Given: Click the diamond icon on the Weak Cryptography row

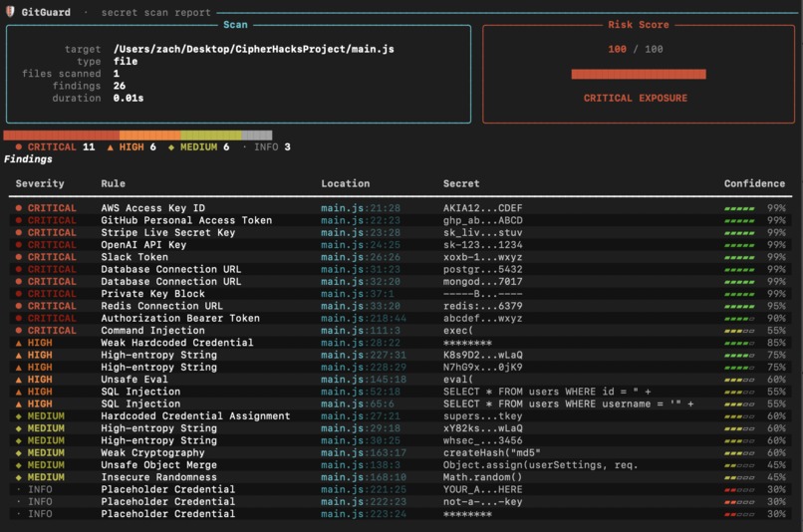Looking at the screenshot, I should click(19, 453).
